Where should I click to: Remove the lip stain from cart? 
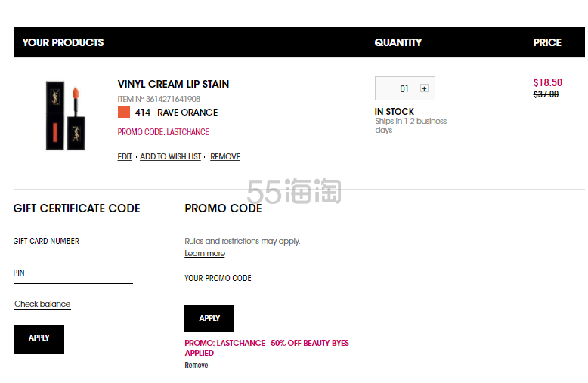225,156
